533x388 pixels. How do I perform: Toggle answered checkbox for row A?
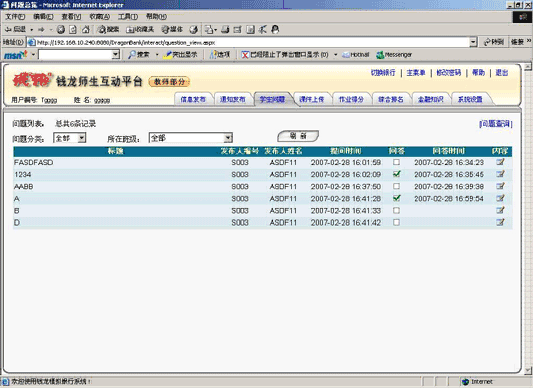(x=396, y=198)
